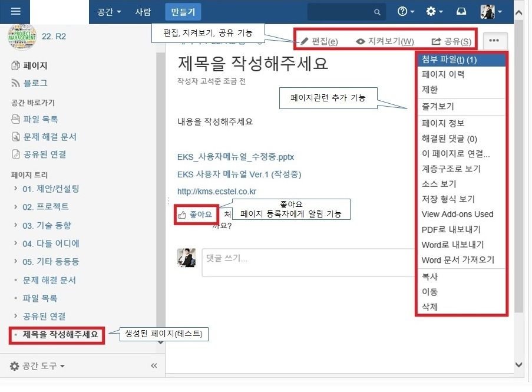Expand 04. 다들 어디에 tree node
Screen dimensions: 532x392
tap(15, 243)
